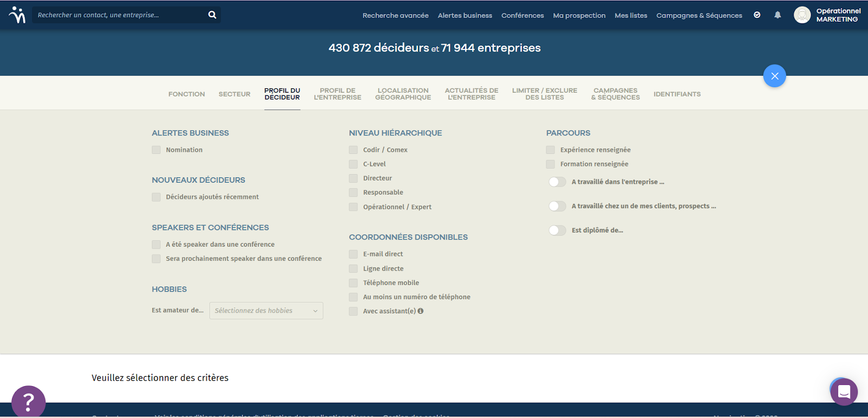The width and height of the screenshot is (868, 418).
Task: Toggle the Est diplômé de switch
Action: point(557,230)
